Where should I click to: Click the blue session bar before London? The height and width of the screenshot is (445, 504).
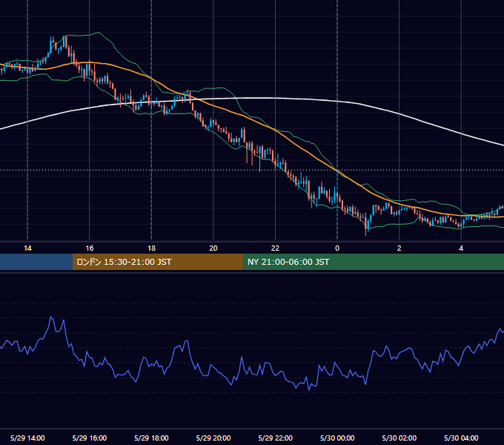tap(36, 262)
